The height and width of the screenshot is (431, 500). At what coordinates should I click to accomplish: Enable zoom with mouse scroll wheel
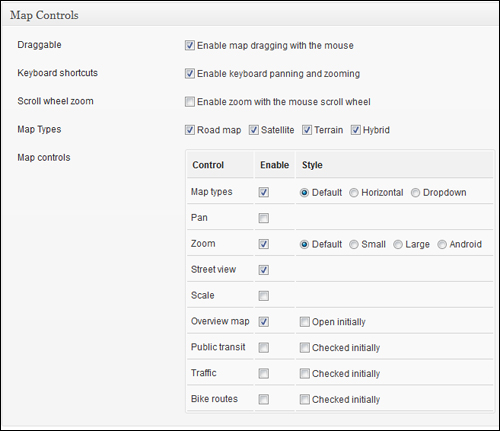pyautogui.click(x=190, y=102)
